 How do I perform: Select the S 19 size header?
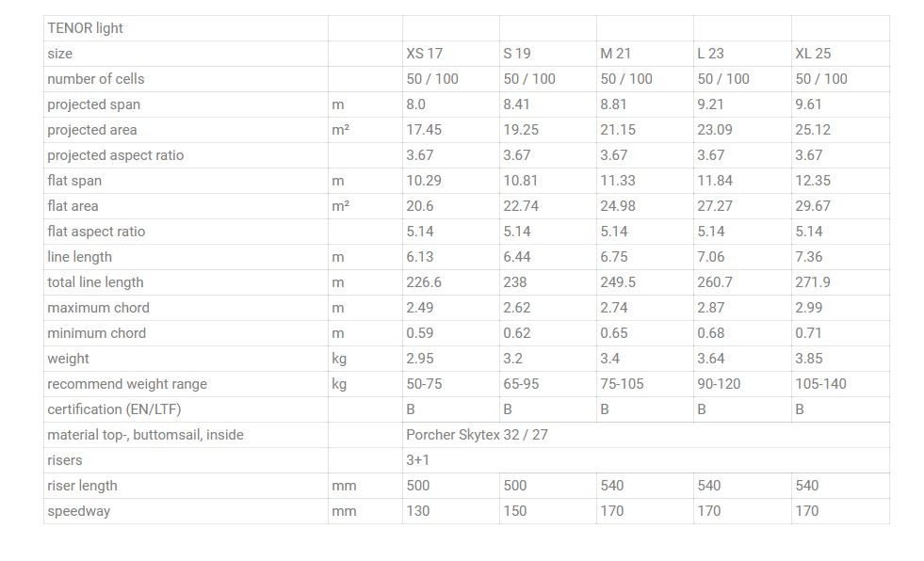(x=517, y=54)
